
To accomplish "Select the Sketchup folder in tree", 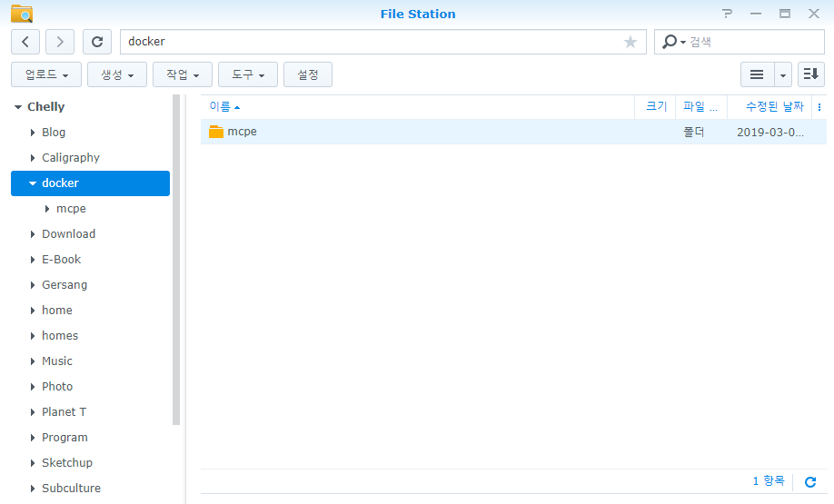I will pyautogui.click(x=67, y=462).
